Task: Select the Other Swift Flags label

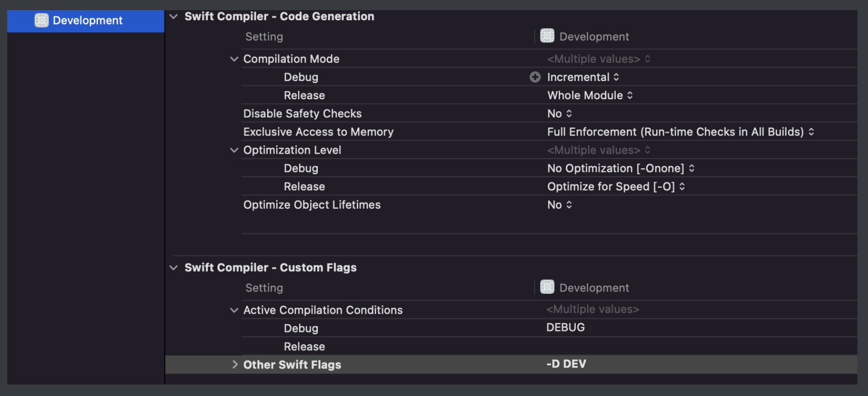Action: click(292, 365)
